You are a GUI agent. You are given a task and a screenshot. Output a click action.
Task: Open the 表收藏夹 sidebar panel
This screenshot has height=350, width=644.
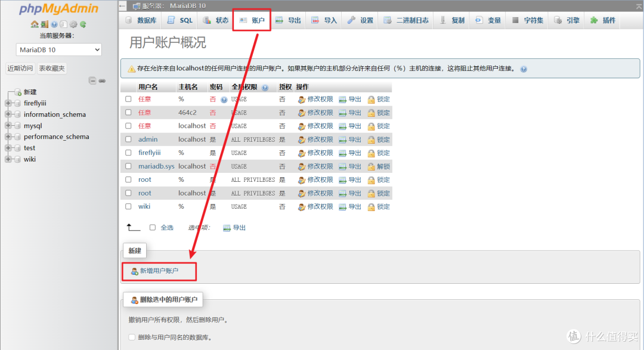[51, 68]
